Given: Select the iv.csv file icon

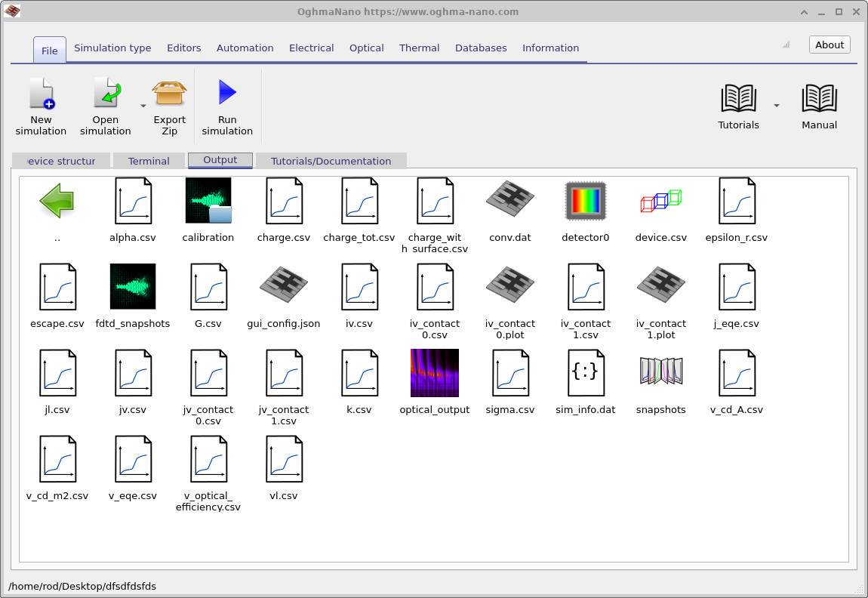Looking at the screenshot, I should [359, 287].
